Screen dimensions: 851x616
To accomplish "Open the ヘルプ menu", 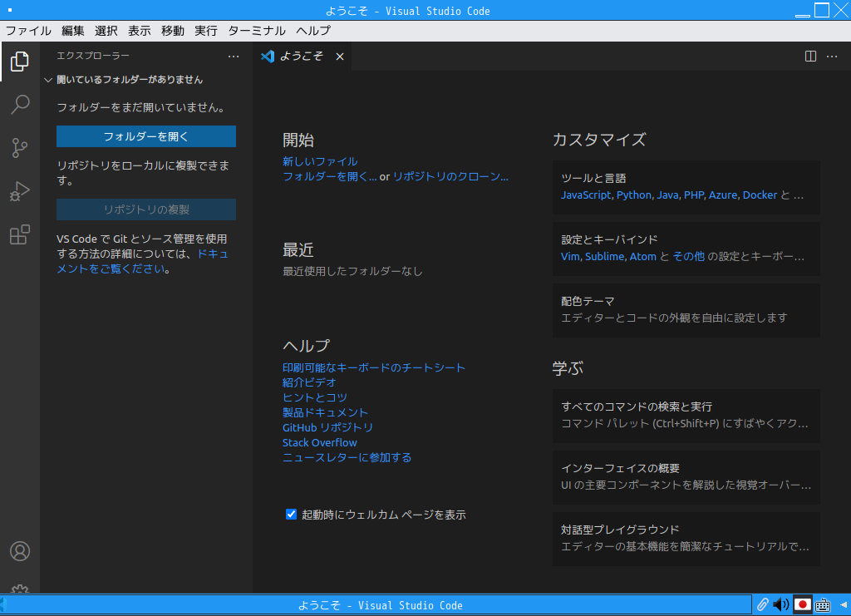I will tap(313, 31).
